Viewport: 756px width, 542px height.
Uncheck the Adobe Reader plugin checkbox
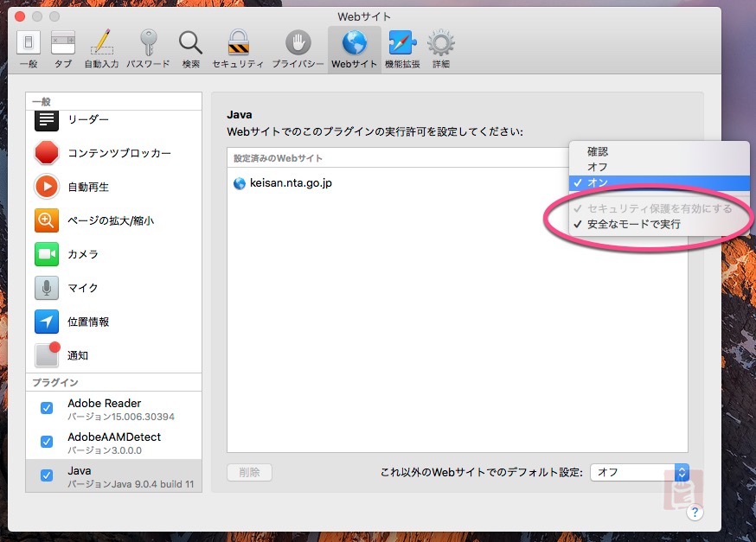coord(47,409)
